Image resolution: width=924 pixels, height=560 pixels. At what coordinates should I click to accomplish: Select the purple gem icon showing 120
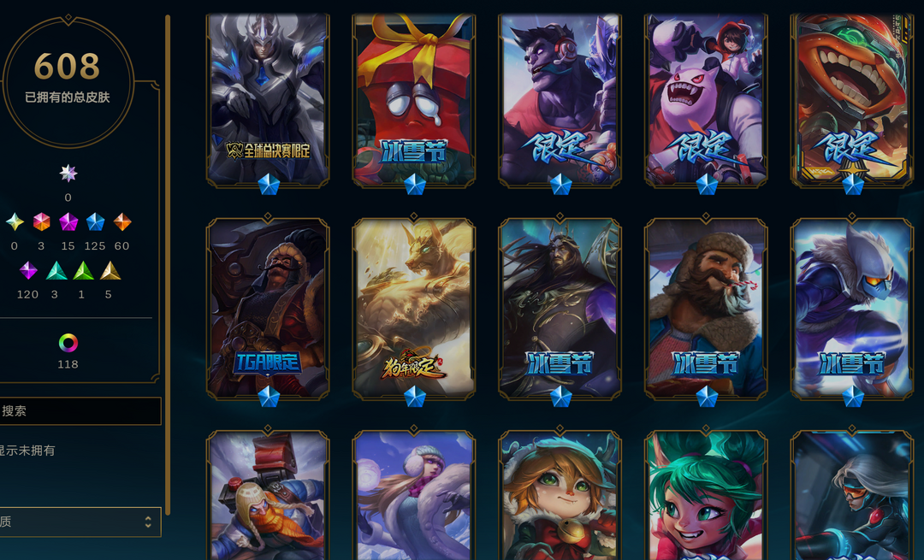pos(28,270)
